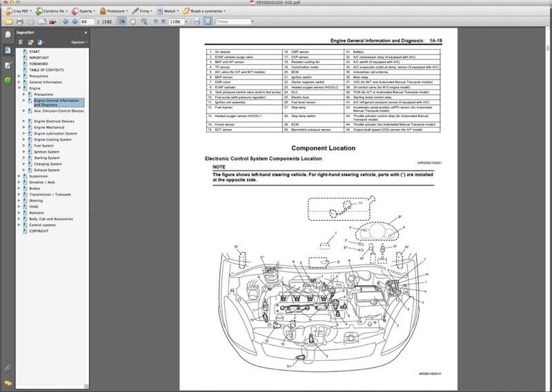Collapse the Engine bookmark section
Viewport: 552px width, 392px height.
(19, 88)
